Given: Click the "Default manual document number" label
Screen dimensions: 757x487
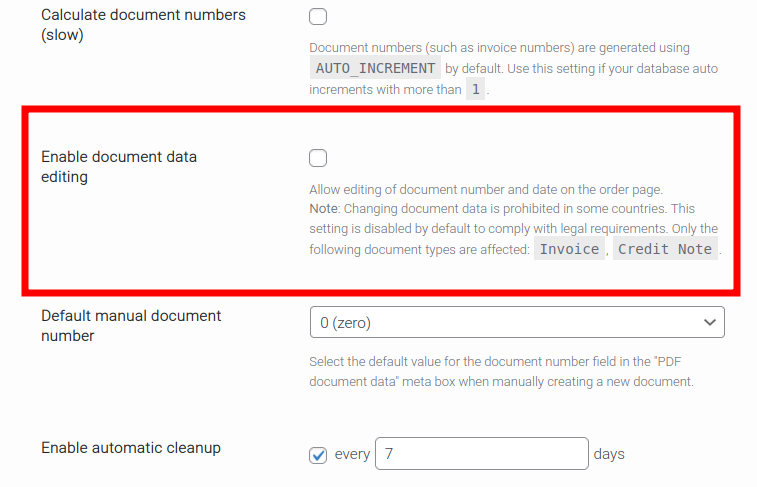Looking at the screenshot, I should pos(131,326).
